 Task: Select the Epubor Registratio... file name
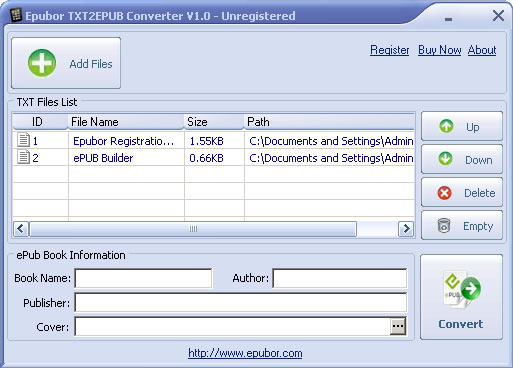point(123,141)
